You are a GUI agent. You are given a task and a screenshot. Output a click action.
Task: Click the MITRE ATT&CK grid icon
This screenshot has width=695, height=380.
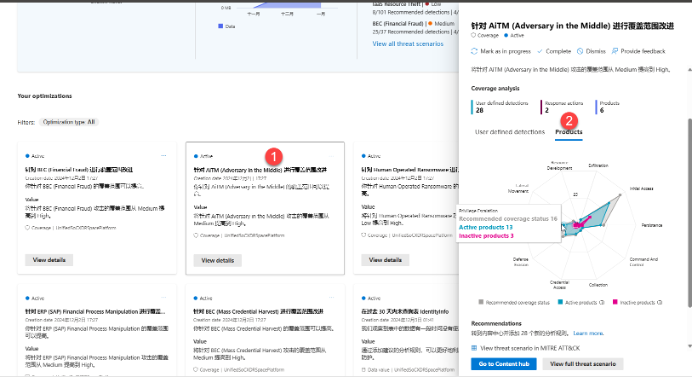coord(474,348)
